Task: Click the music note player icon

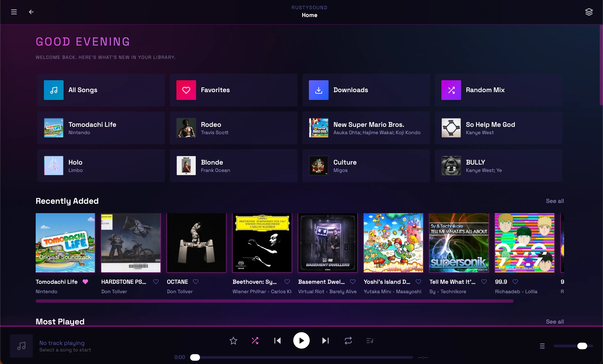Action: click(21, 346)
